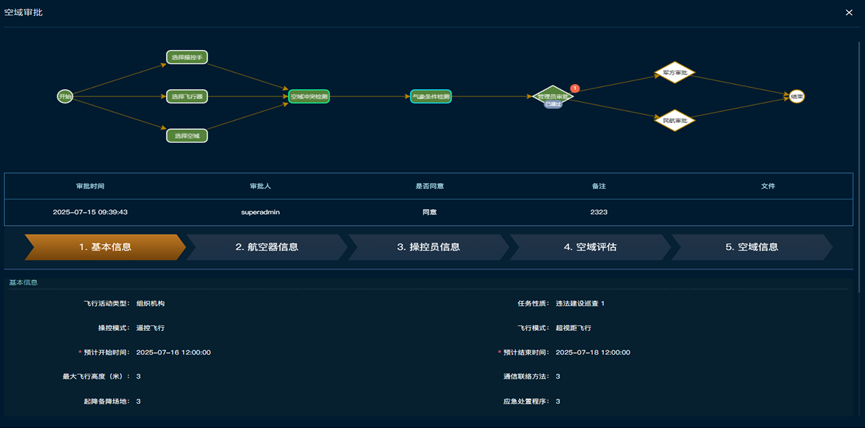Switch to step 2. 航空器信息
This screenshot has width=865, height=428.
coord(267,247)
